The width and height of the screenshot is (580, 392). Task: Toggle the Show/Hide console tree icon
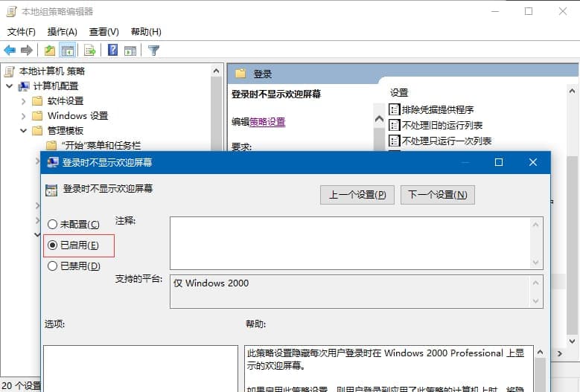pyautogui.click(x=67, y=51)
